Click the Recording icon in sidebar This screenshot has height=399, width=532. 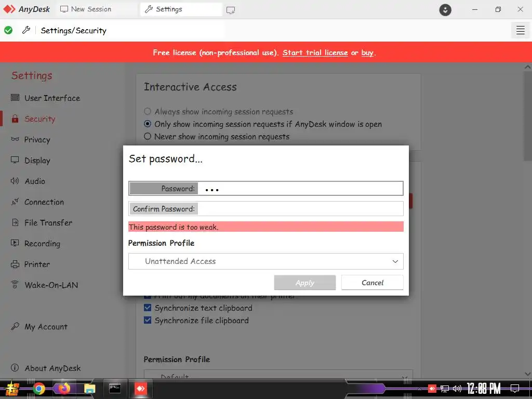pos(15,243)
